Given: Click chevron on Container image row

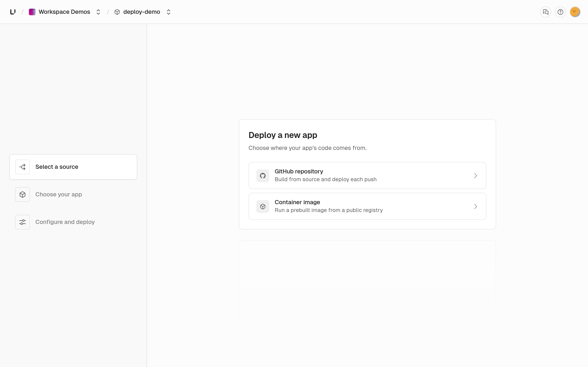Looking at the screenshot, I should (x=475, y=206).
